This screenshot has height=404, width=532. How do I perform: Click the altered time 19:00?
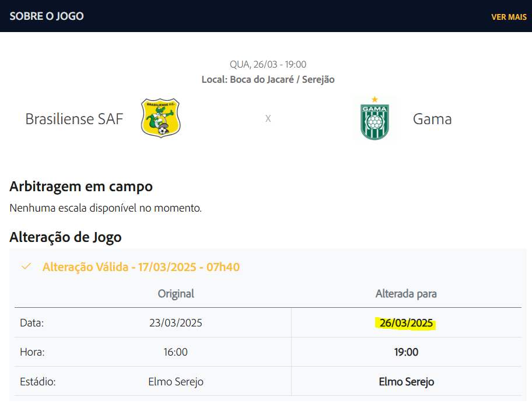click(x=406, y=352)
